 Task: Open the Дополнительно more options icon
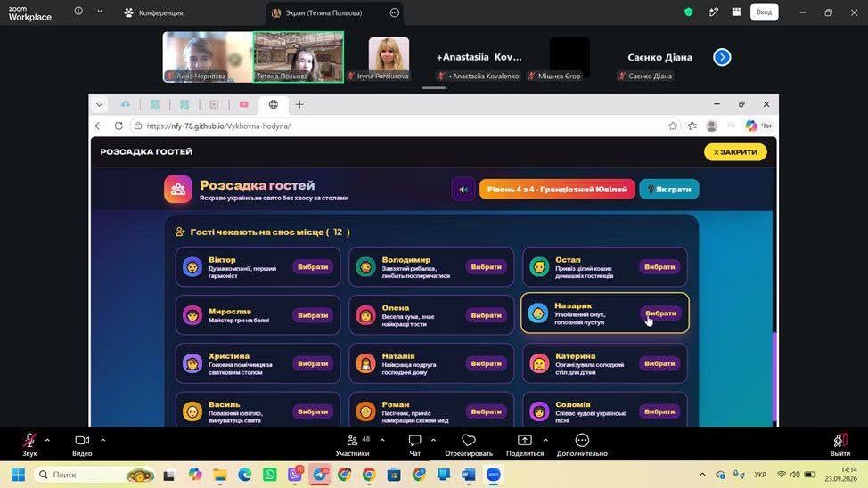(582, 441)
